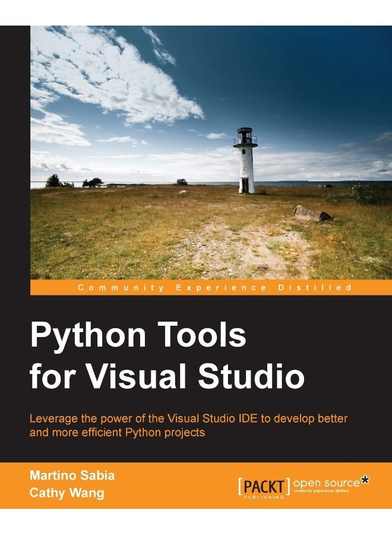The height and width of the screenshot is (535, 392).
Task: Click the title line "for Visual Studio"
Action: point(167,377)
